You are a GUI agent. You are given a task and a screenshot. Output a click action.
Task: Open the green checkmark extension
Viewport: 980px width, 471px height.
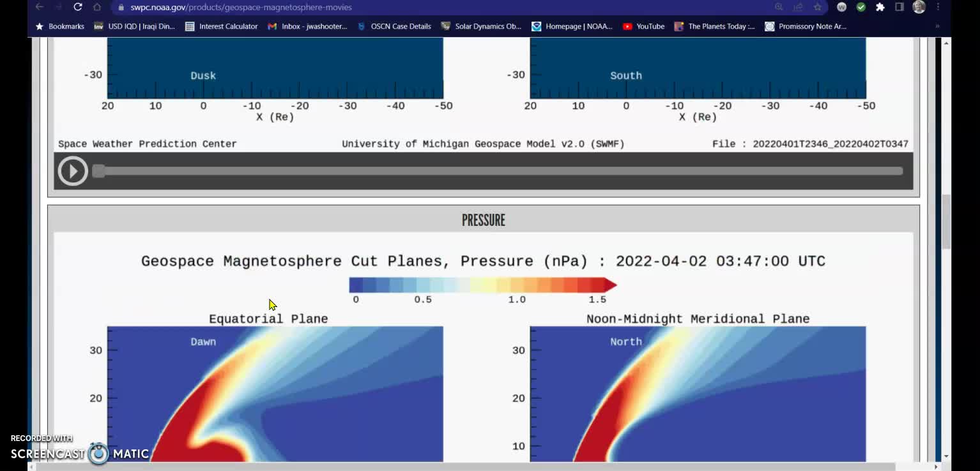coord(861,7)
